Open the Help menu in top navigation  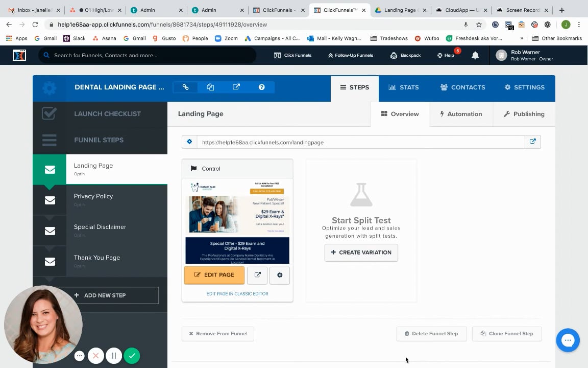pos(446,55)
